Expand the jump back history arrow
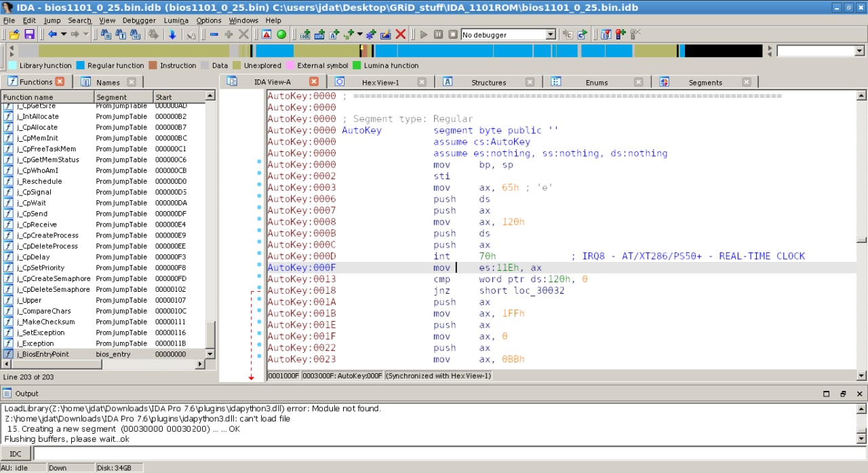The image size is (868, 473). coord(64,35)
